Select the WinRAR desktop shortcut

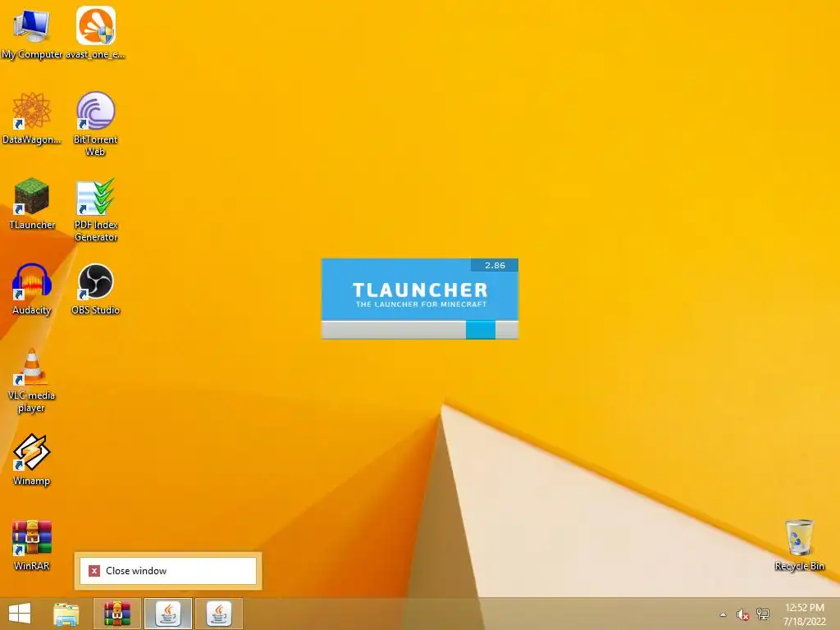[x=32, y=546]
